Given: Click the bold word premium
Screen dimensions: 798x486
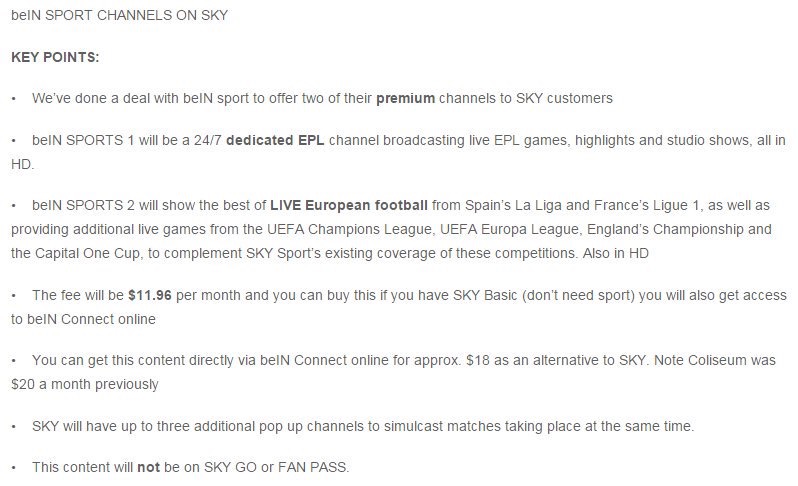Looking at the screenshot, I should [406, 98].
